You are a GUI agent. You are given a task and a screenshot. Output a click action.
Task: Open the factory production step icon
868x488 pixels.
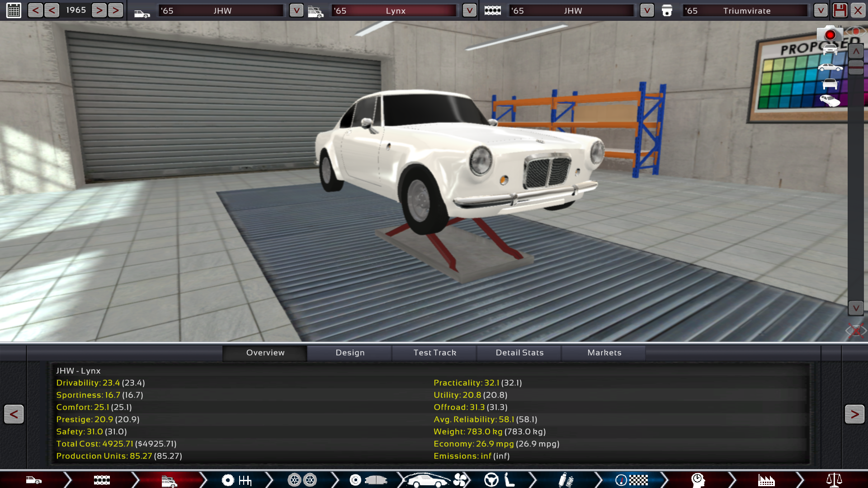(766, 480)
